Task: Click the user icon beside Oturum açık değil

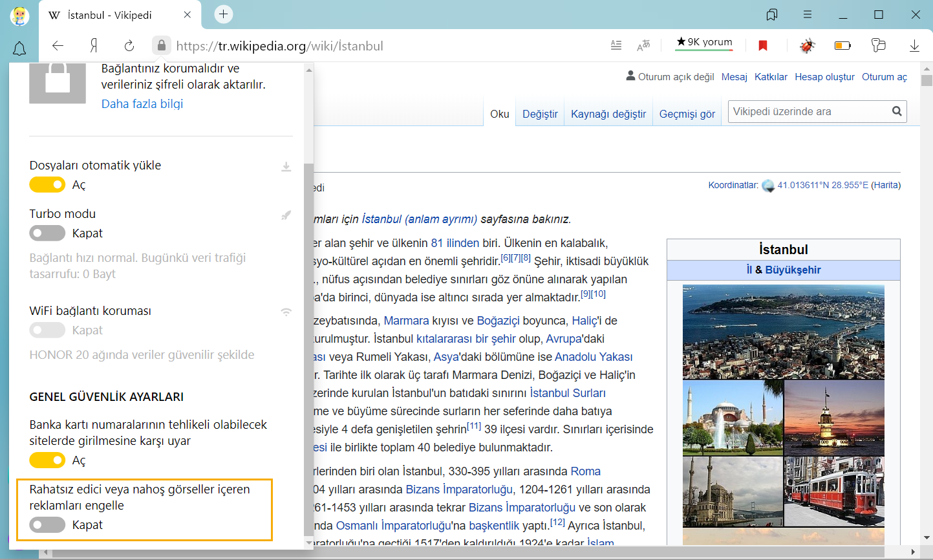Action: (630, 76)
